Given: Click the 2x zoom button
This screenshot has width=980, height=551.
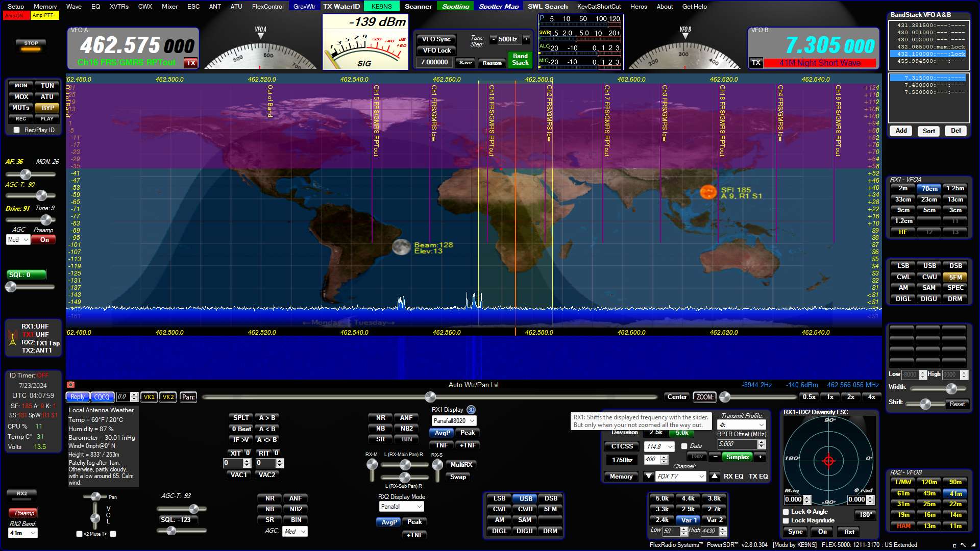Looking at the screenshot, I should [851, 397].
